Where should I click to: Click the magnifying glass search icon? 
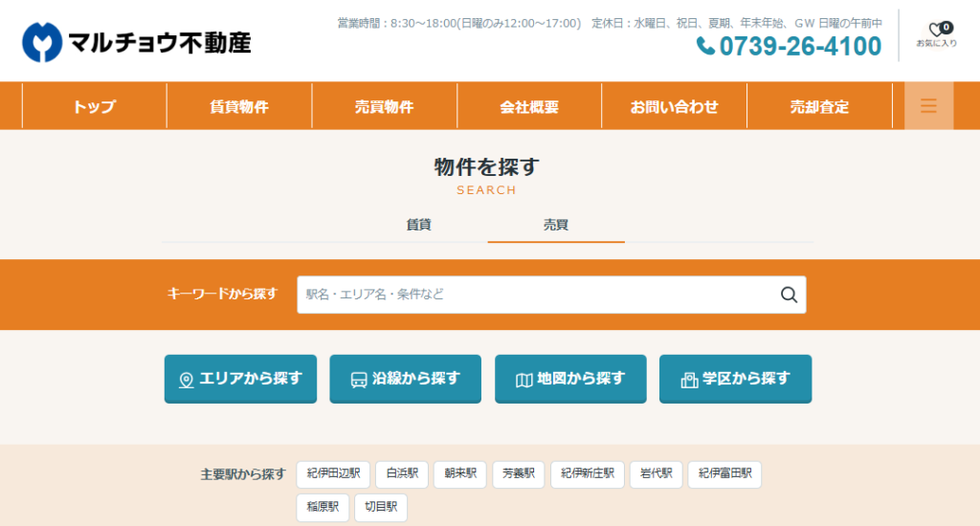(789, 295)
